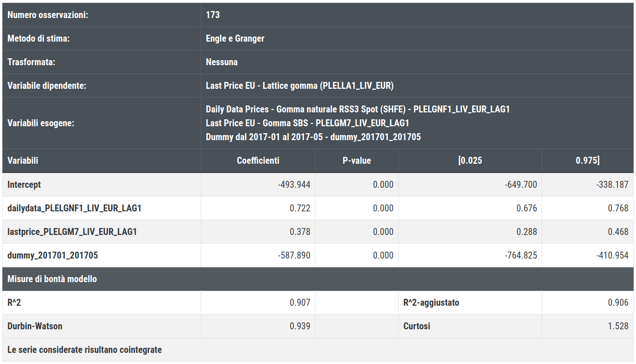Select the Variabile dipendente Lattice gomma text
This screenshot has height=364, width=636.
point(300,86)
